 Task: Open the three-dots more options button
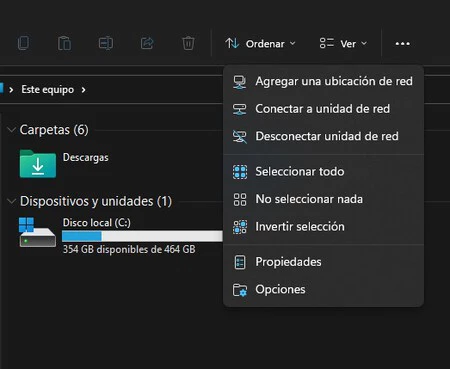(x=403, y=44)
